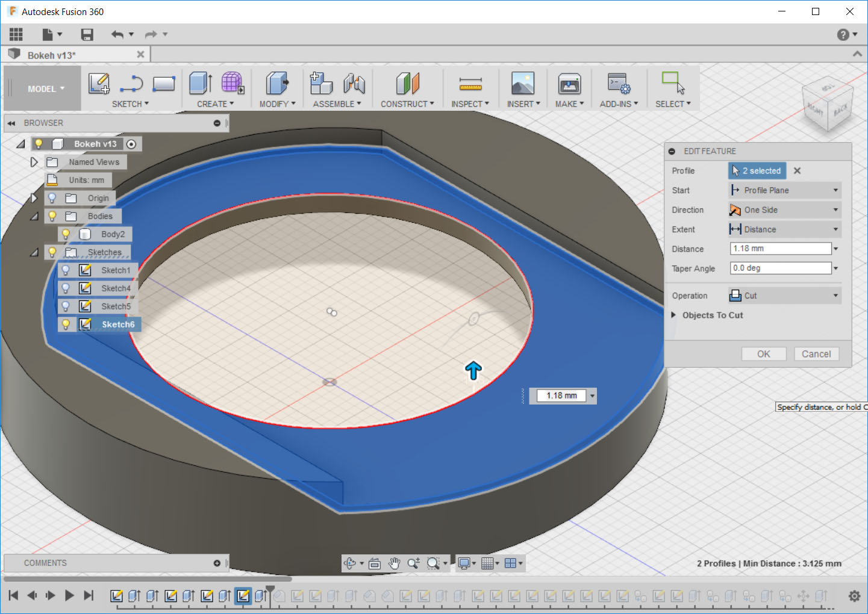
Task: Select the Extrude tool in Create
Action: (x=200, y=84)
